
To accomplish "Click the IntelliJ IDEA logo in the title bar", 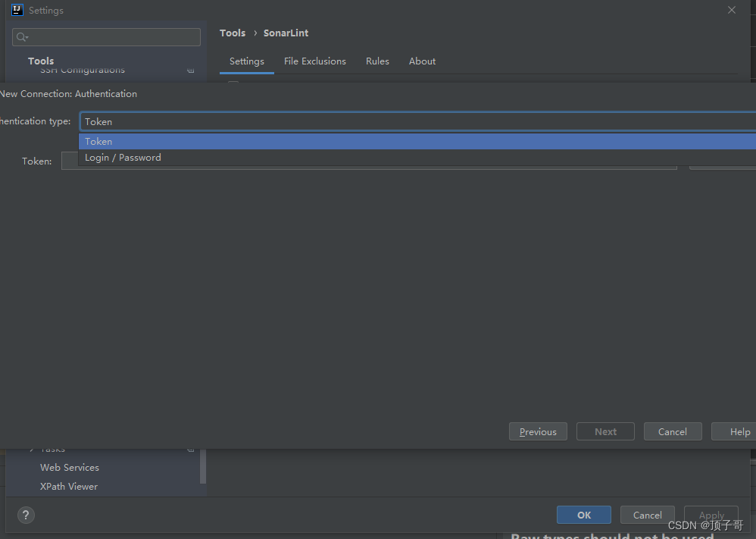I will pos(17,10).
